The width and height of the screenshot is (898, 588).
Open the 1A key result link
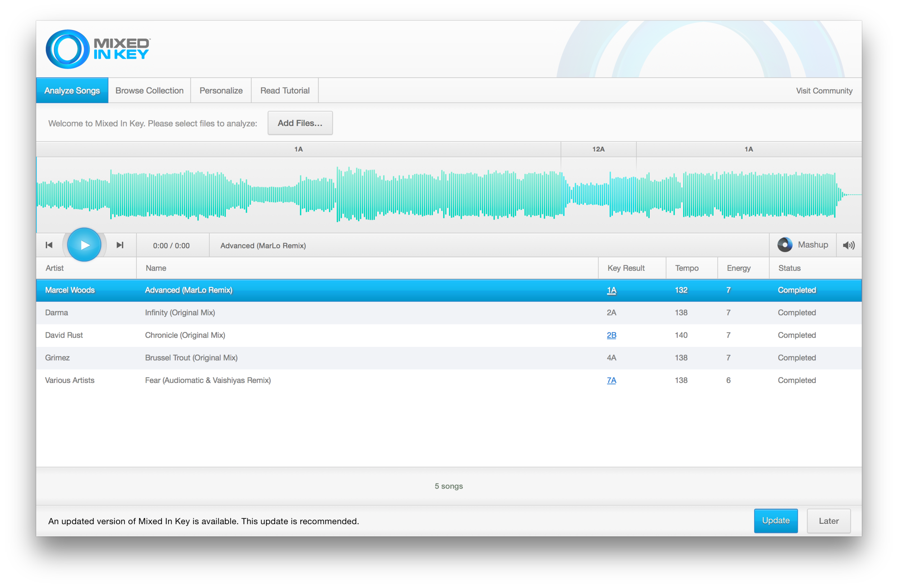(x=611, y=290)
